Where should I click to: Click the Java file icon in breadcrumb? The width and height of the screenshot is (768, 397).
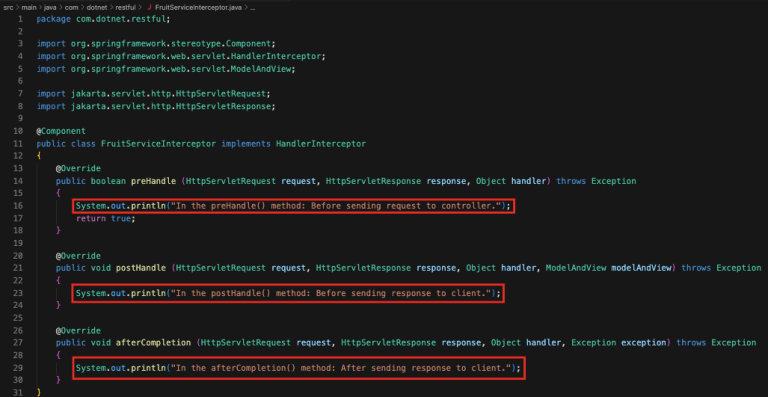click(150, 8)
